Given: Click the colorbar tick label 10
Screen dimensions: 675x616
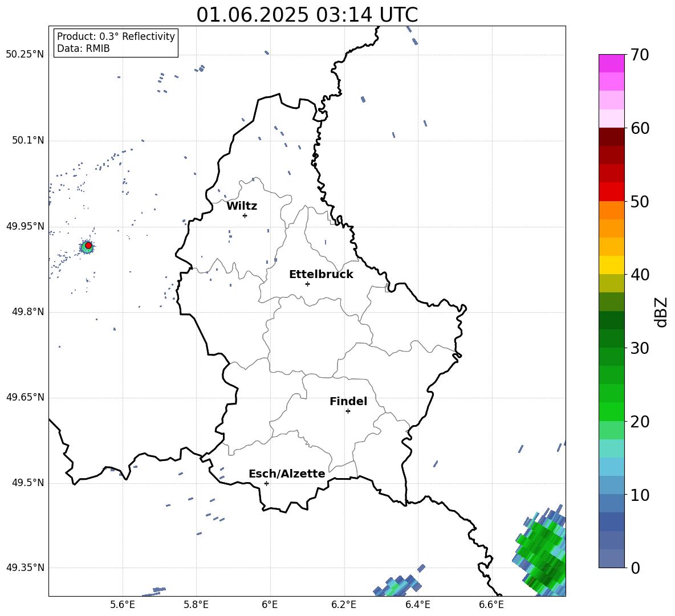Looking at the screenshot, I should coord(640,495).
